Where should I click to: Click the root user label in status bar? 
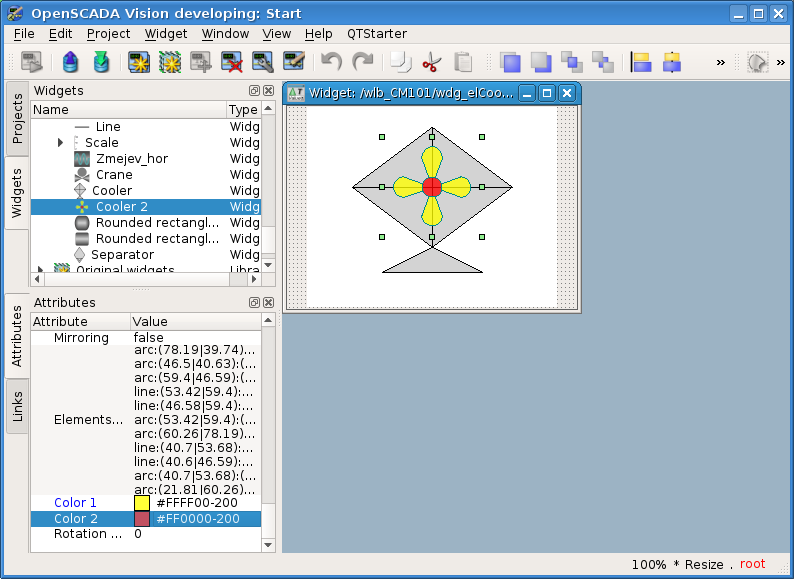pyautogui.click(x=752, y=564)
